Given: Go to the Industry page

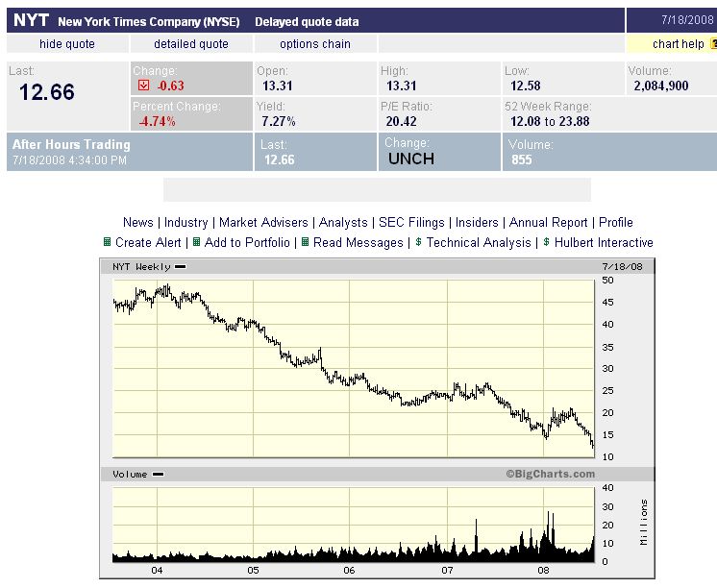Looking at the screenshot, I should click(185, 222).
